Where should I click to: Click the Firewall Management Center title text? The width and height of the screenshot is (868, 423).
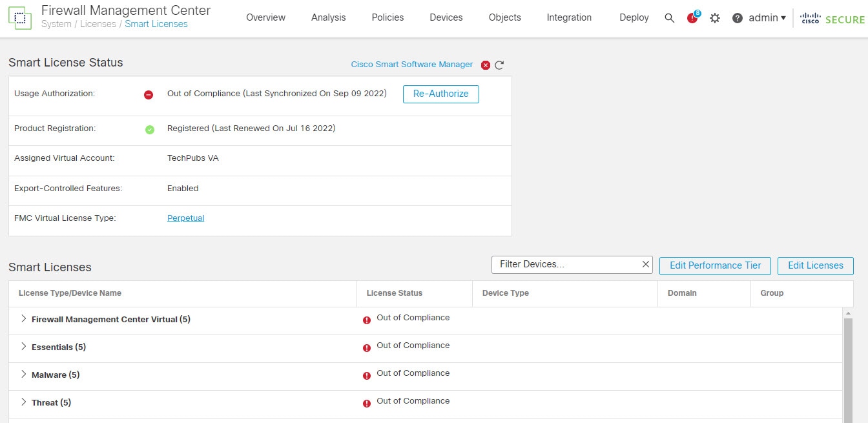pos(126,10)
